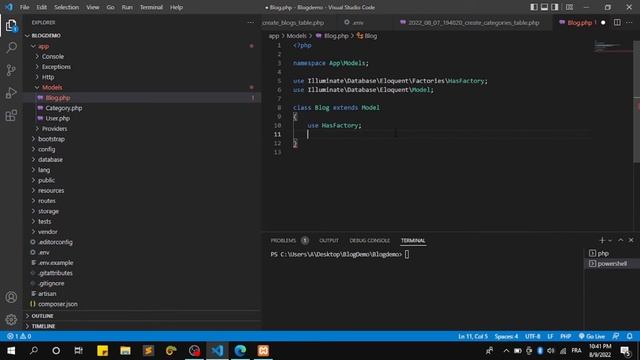640x360 pixels.
Task: Open Windows Start menu
Action: [11, 351]
